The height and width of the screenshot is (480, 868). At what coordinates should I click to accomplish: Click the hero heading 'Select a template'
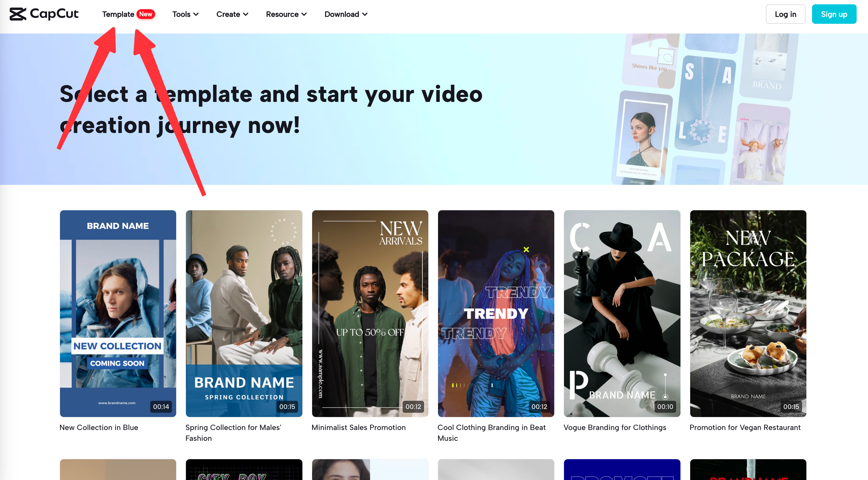click(271, 109)
